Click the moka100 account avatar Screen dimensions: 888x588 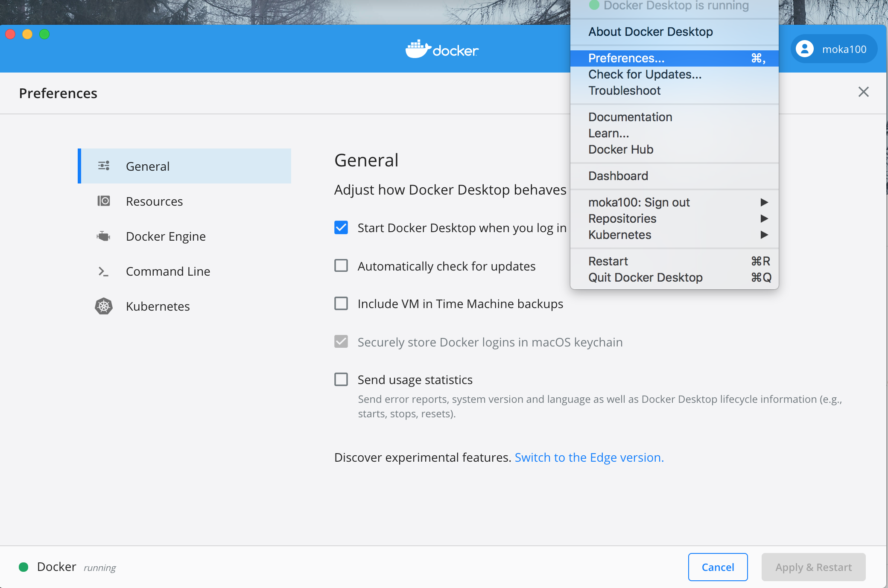(x=805, y=49)
